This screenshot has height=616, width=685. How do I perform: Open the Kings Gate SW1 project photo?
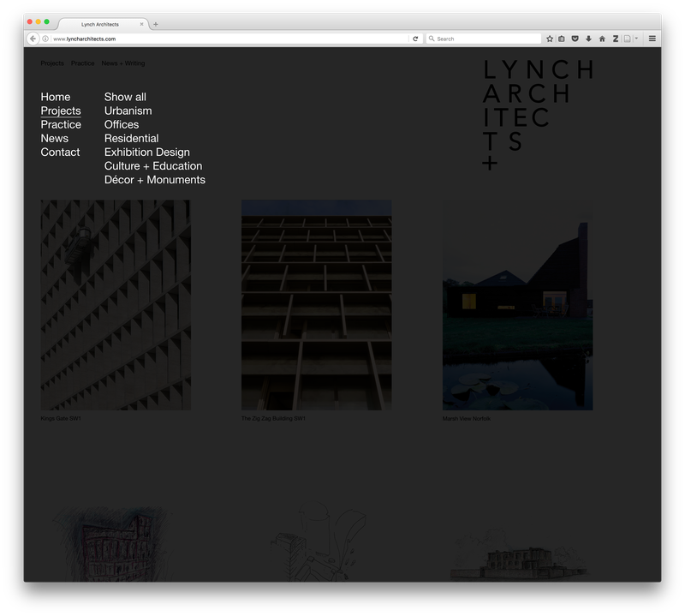coord(116,305)
